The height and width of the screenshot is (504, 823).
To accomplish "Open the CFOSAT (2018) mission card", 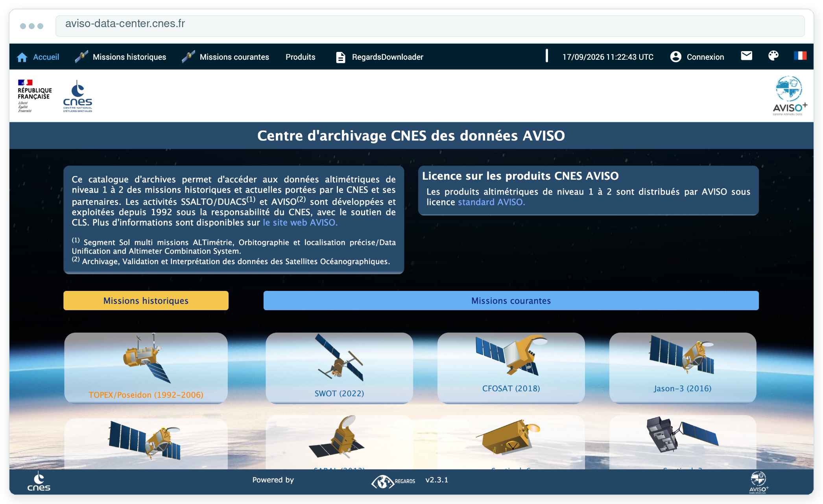I will click(x=511, y=368).
